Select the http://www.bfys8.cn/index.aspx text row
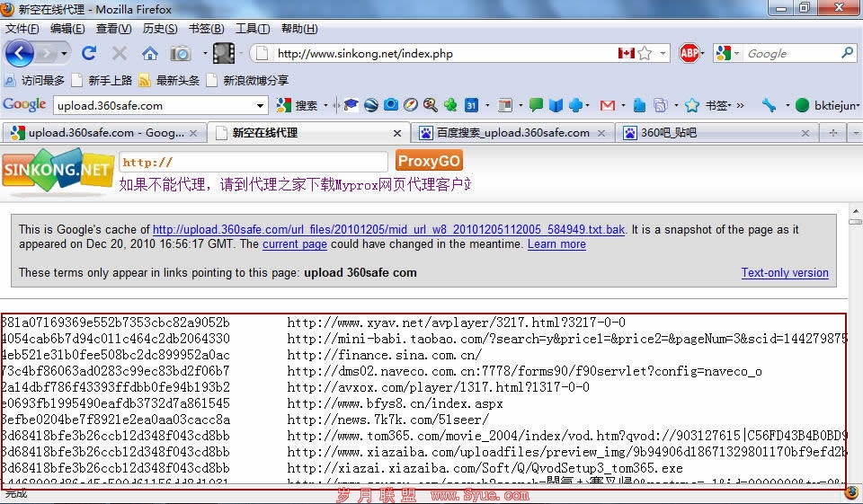863x504 pixels. coord(395,403)
